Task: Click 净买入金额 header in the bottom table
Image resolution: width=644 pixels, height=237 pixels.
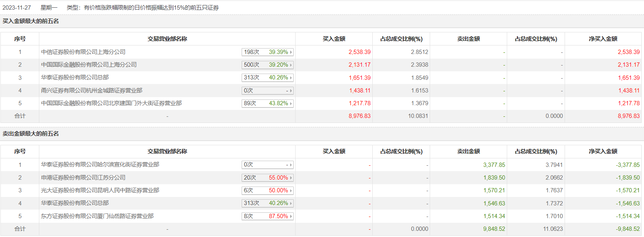Action: [x=603, y=151]
